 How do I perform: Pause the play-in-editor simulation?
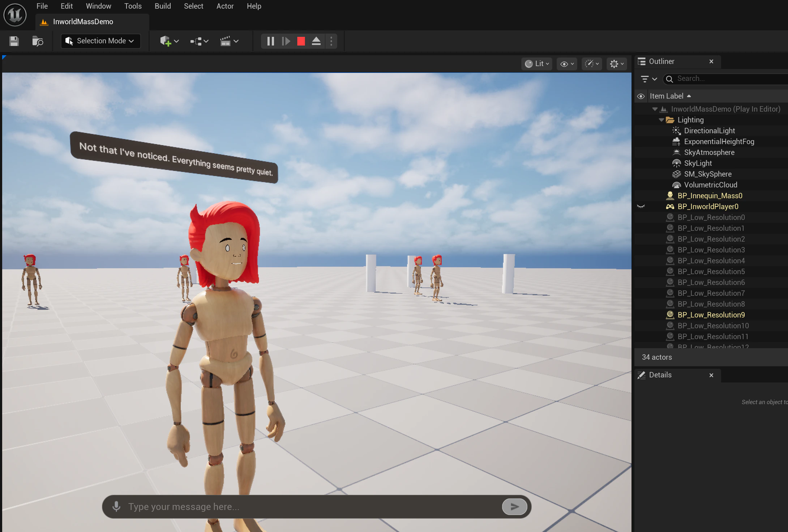pos(270,41)
